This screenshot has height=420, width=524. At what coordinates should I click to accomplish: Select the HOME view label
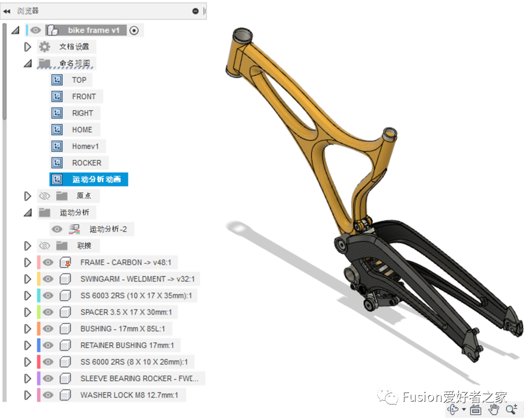82,130
